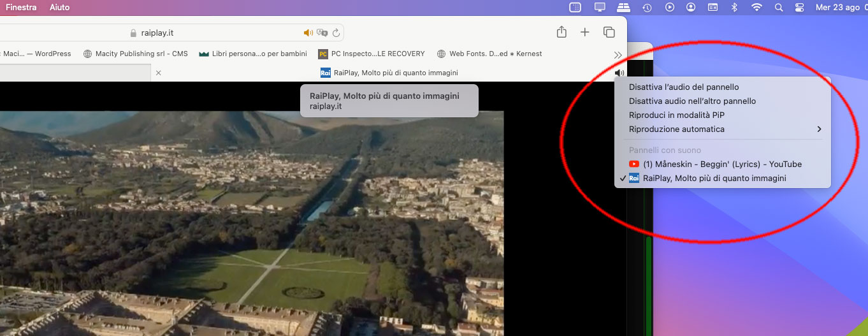Select the RaiPlay, Molto più di quanto immagini tab
This screenshot has width=868, height=336.
[389, 73]
